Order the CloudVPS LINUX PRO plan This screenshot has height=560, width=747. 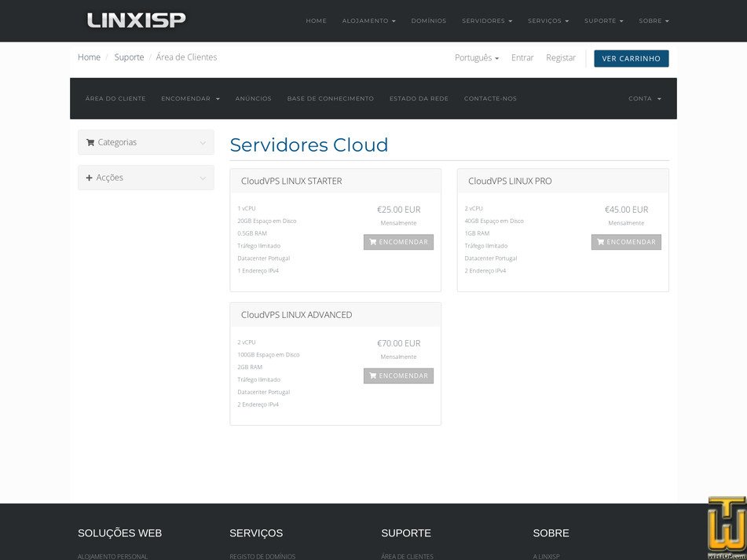626,242
